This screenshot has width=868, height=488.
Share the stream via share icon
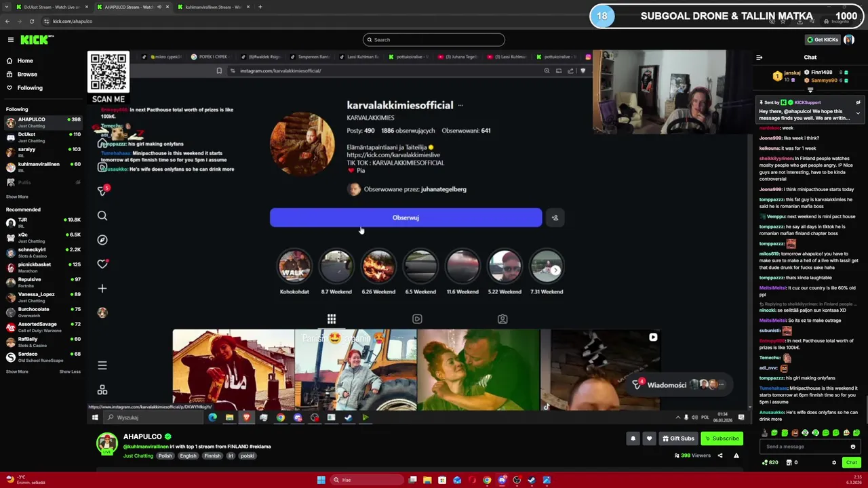click(x=720, y=455)
